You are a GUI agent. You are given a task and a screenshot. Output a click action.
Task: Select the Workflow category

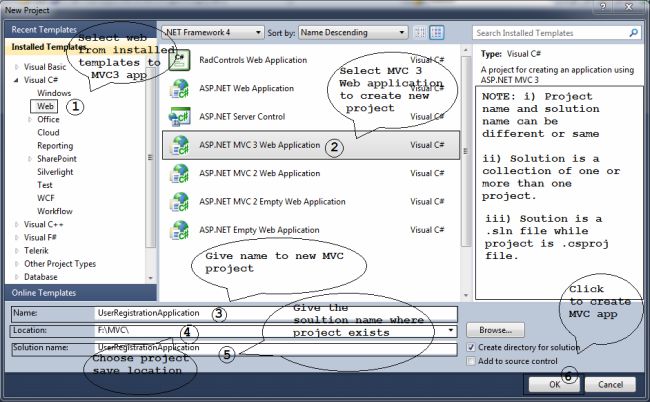click(x=55, y=211)
